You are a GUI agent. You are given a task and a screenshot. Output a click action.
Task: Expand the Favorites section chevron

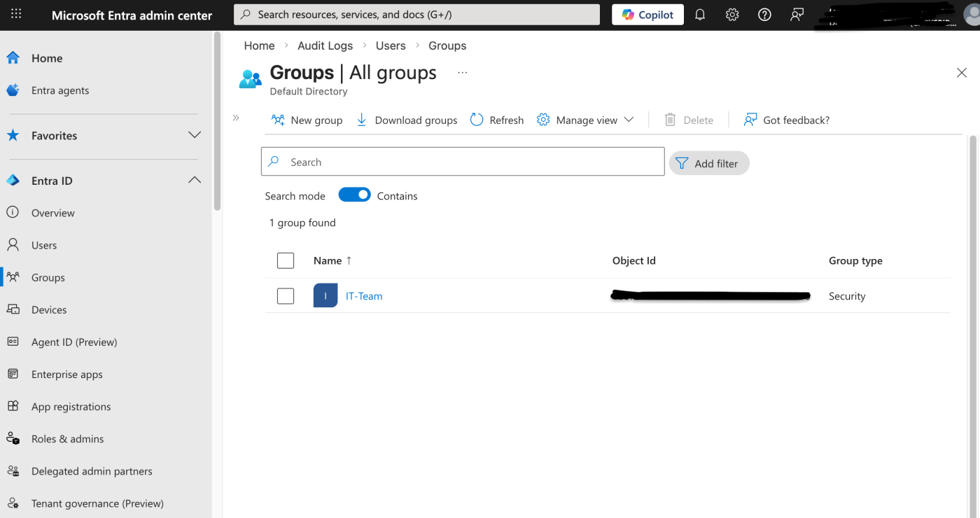coord(195,135)
